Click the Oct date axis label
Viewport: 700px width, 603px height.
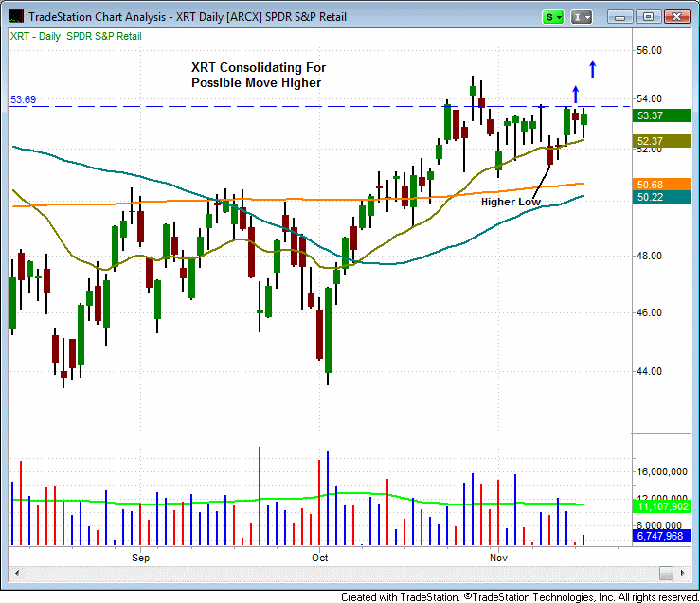(319, 558)
